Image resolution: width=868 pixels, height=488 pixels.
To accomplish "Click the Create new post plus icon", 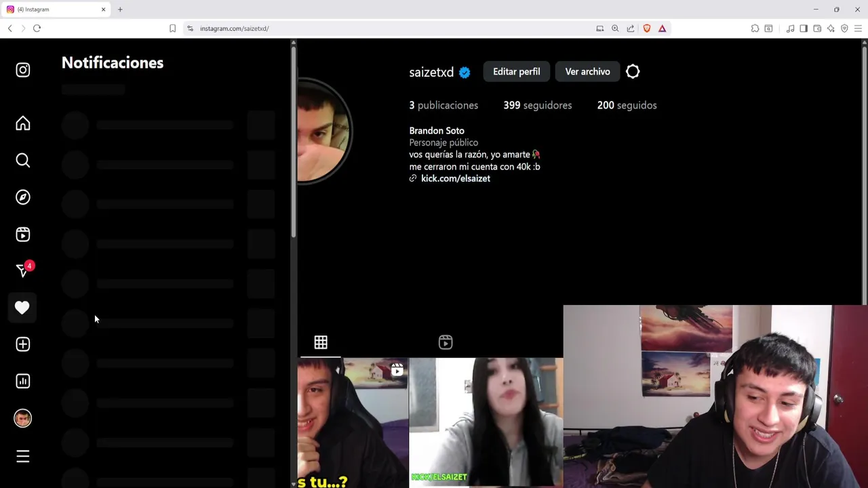I will click(23, 344).
